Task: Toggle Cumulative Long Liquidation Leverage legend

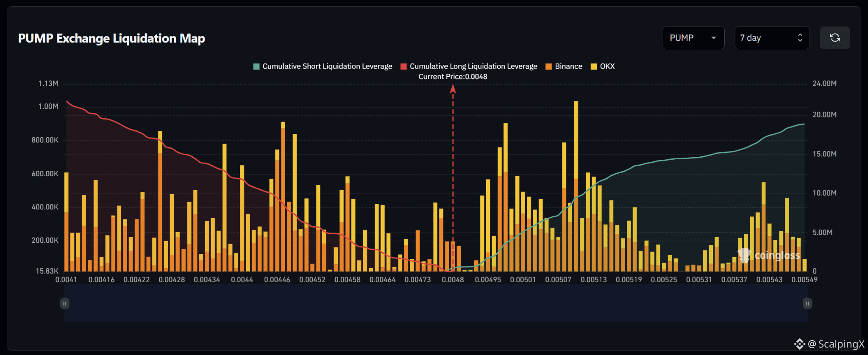Action: [469, 66]
